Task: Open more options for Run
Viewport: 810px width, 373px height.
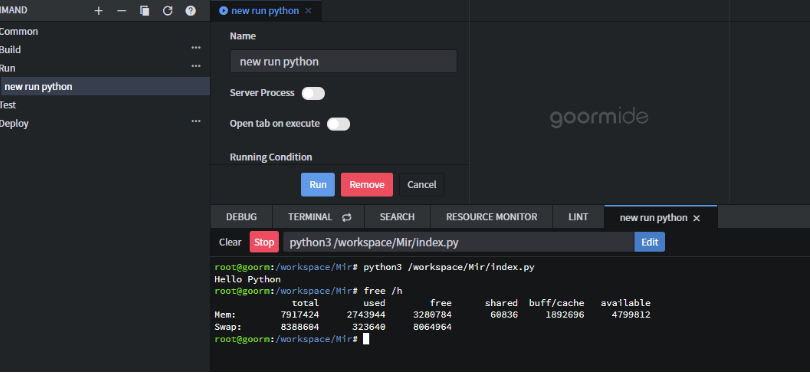Action: point(196,66)
